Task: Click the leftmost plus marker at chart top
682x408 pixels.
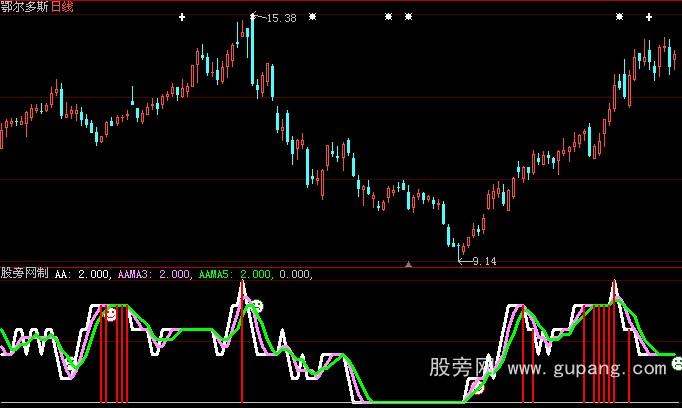Action: pos(182,17)
